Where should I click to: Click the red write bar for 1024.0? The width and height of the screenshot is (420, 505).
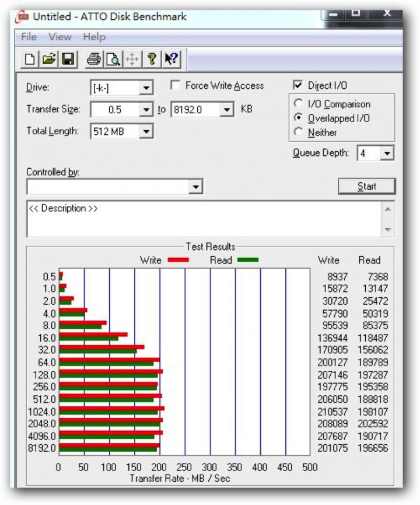(x=111, y=409)
